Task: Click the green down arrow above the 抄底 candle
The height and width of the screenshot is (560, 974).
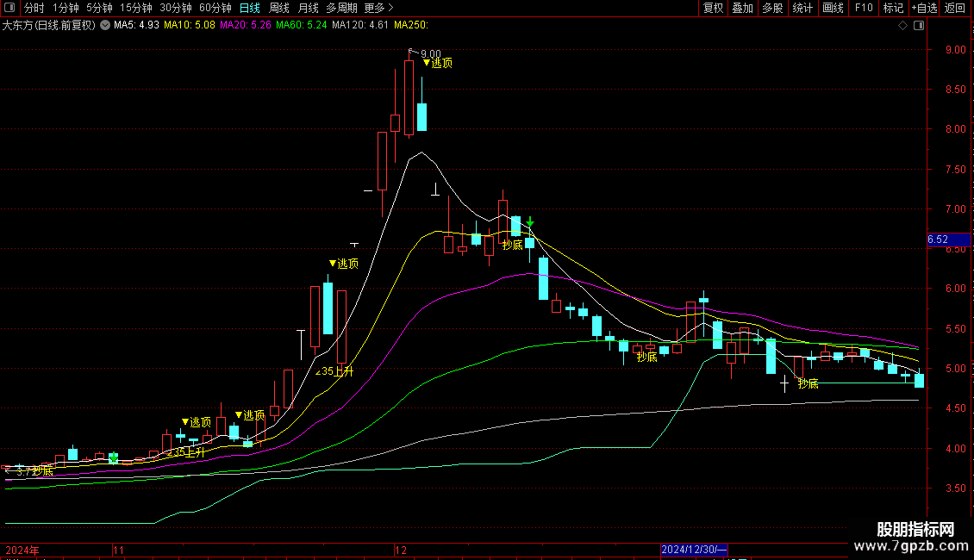Action: [530, 222]
